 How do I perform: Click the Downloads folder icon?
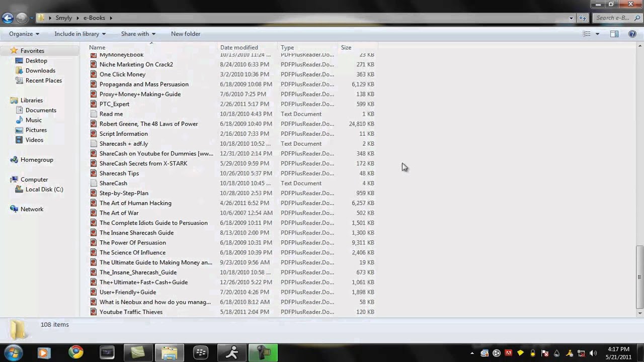pos(19,71)
